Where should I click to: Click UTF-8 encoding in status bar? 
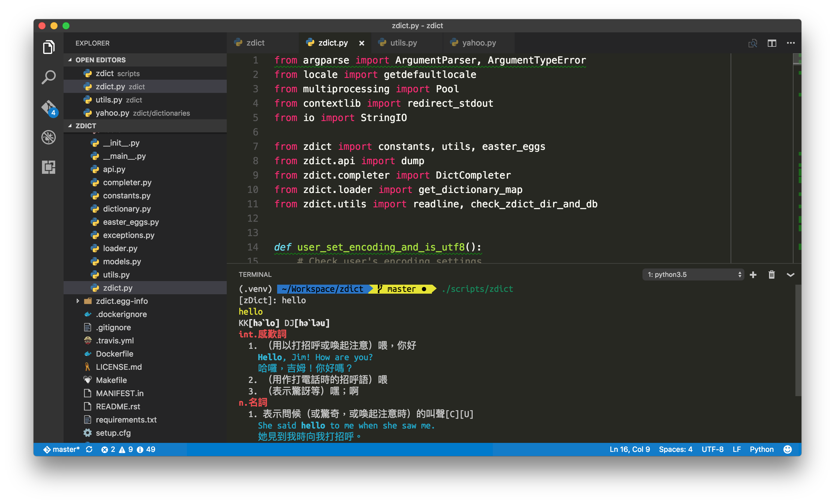coord(712,449)
